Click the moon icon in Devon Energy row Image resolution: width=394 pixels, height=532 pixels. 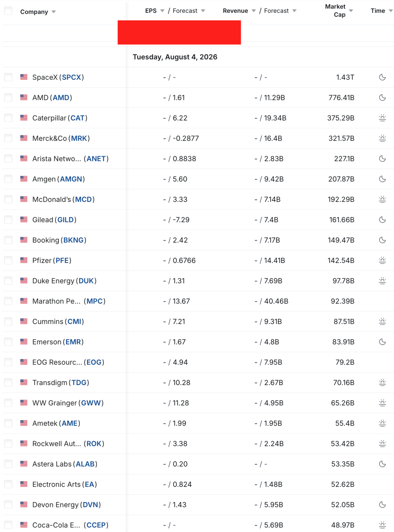[382, 505]
